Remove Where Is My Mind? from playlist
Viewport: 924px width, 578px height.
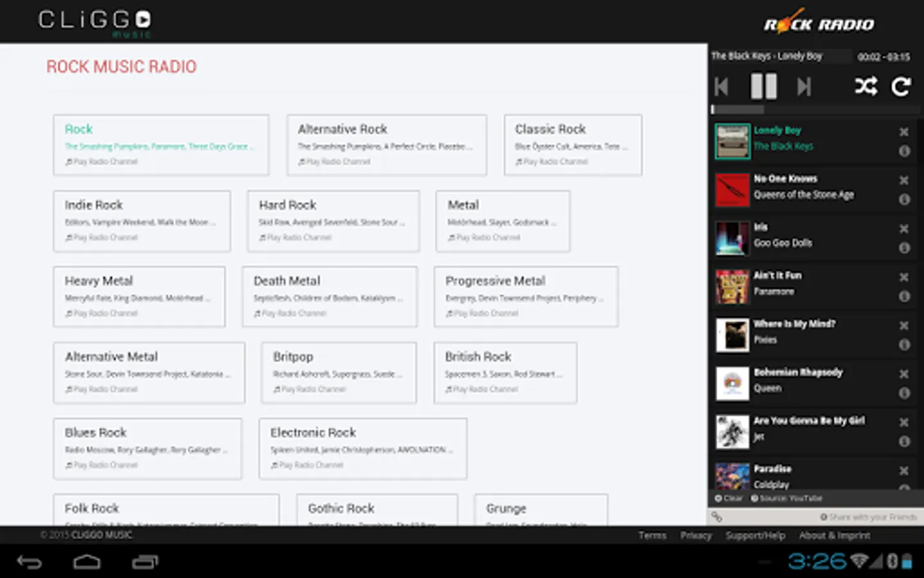904,326
